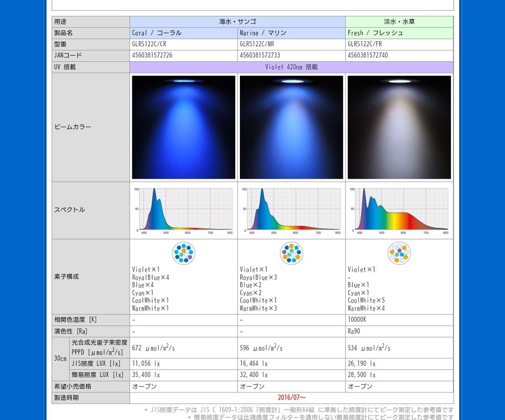The width and height of the screenshot is (505, 420).
Task: Click the 淡水・水草 header cell
Action: [x=399, y=22]
